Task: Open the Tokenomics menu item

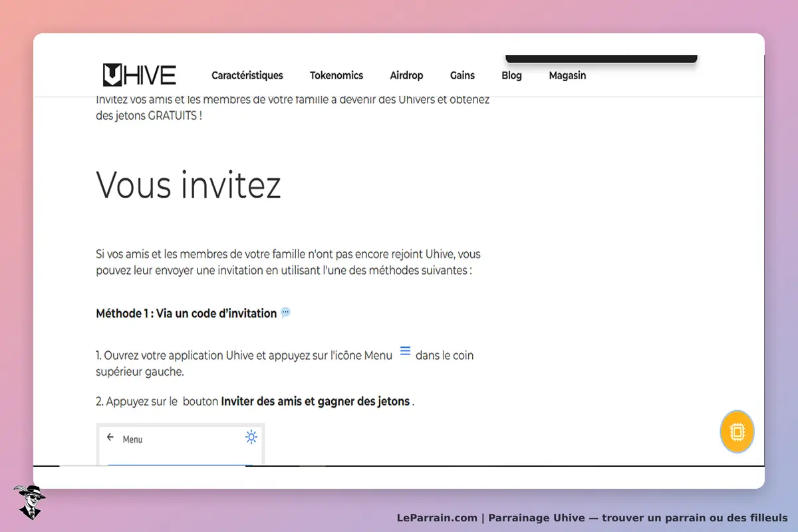Action: 336,75
